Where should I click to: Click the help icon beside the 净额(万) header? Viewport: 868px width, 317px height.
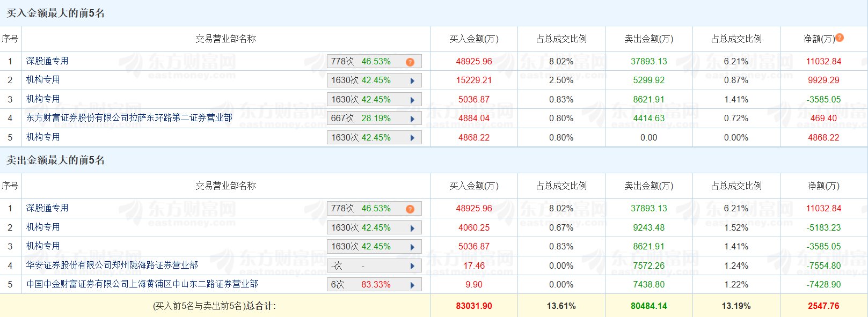tap(840, 38)
